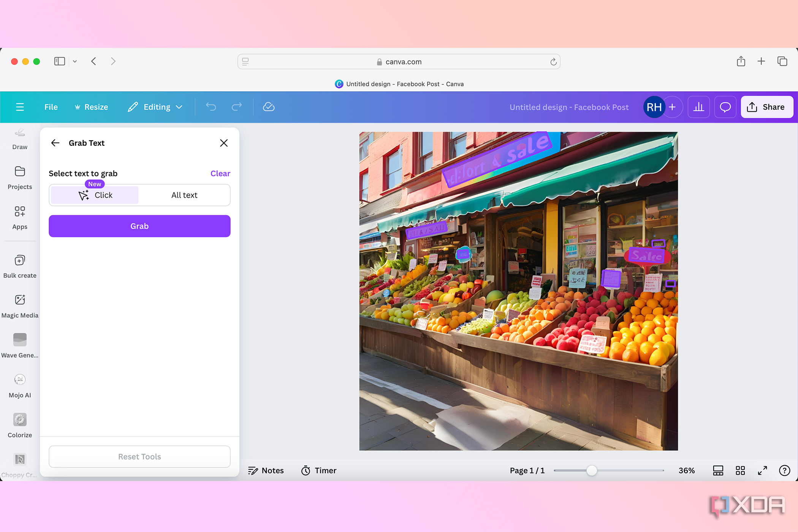Reload the page in Safari

[x=553, y=62]
